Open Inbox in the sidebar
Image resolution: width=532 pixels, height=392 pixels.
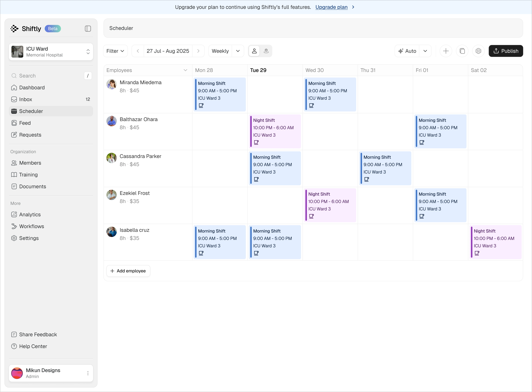[x=26, y=99]
